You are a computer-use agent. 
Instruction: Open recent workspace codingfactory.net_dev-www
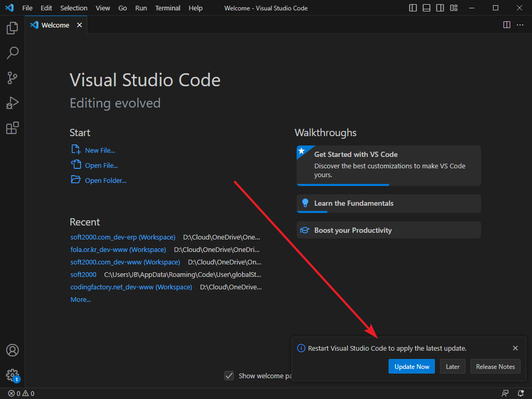point(131,287)
